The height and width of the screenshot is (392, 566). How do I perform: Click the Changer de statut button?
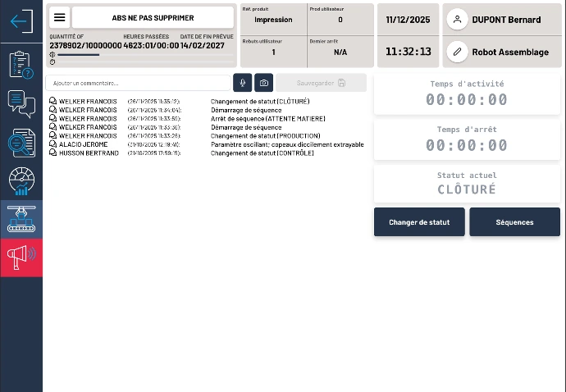[x=419, y=222]
